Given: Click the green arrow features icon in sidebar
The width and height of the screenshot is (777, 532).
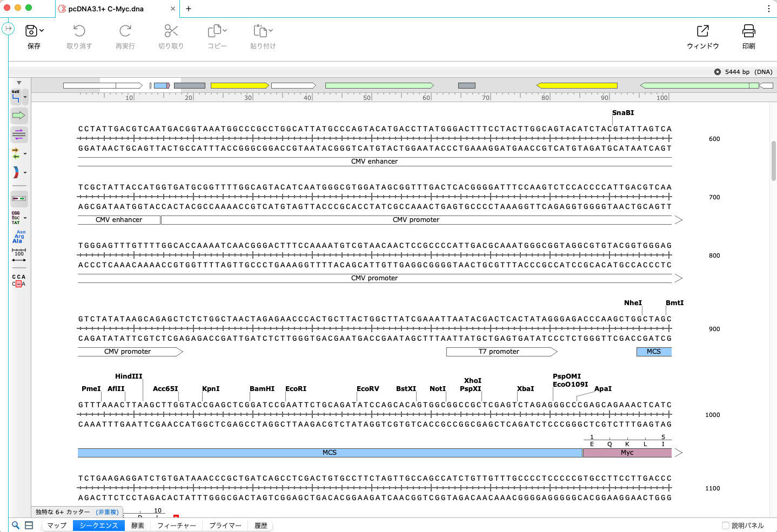Looking at the screenshot, I should point(19,116).
